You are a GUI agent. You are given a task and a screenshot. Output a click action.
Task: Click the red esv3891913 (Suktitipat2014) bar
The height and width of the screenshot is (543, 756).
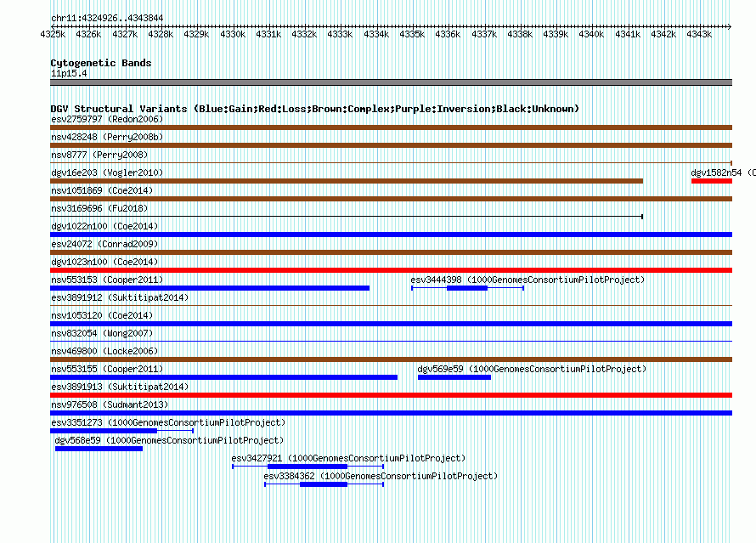pos(391,395)
